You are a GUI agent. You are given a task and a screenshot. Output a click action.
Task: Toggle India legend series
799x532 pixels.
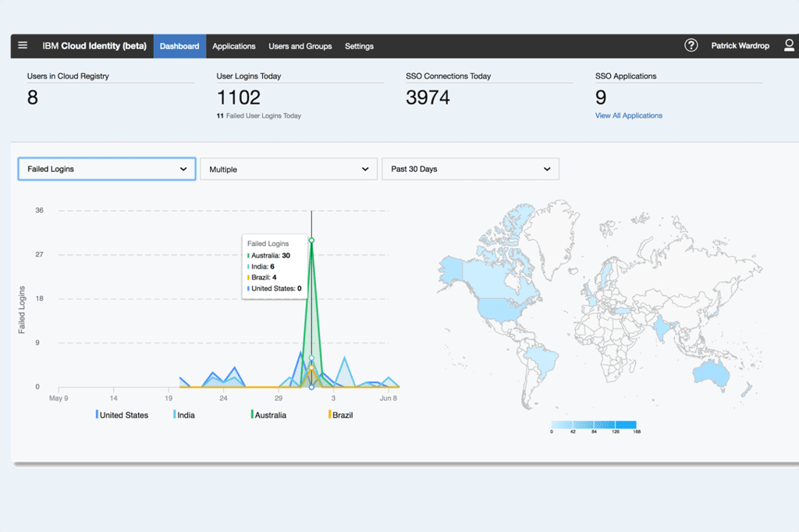(x=185, y=415)
